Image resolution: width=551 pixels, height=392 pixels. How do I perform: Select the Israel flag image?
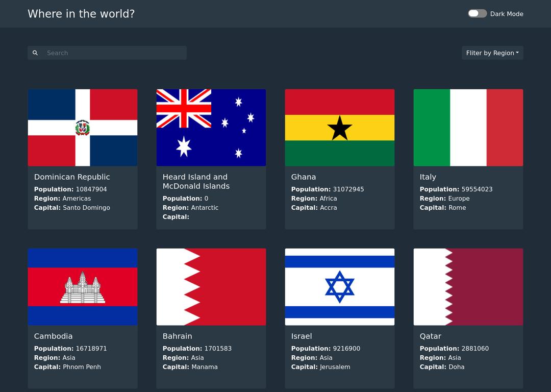(x=340, y=287)
